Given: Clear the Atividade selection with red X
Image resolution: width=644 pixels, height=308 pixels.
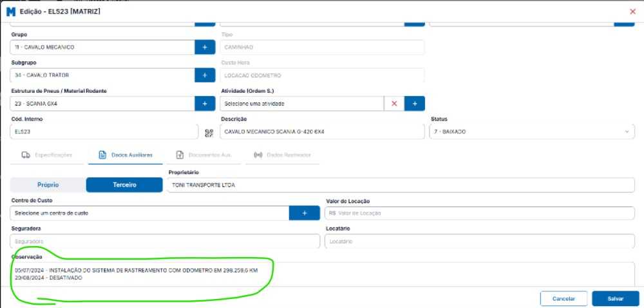Looking at the screenshot, I should pos(394,103).
